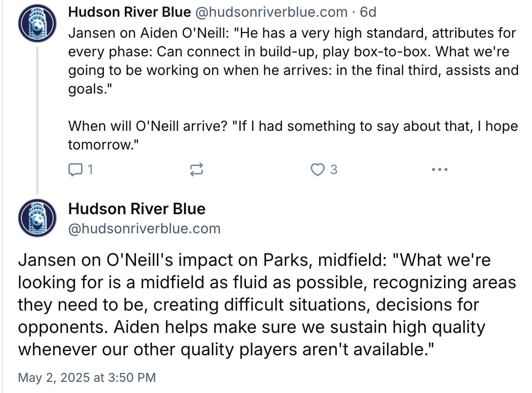Click the reply count number 1
This screenshot has height=393, width=532.
coord(90,169)
